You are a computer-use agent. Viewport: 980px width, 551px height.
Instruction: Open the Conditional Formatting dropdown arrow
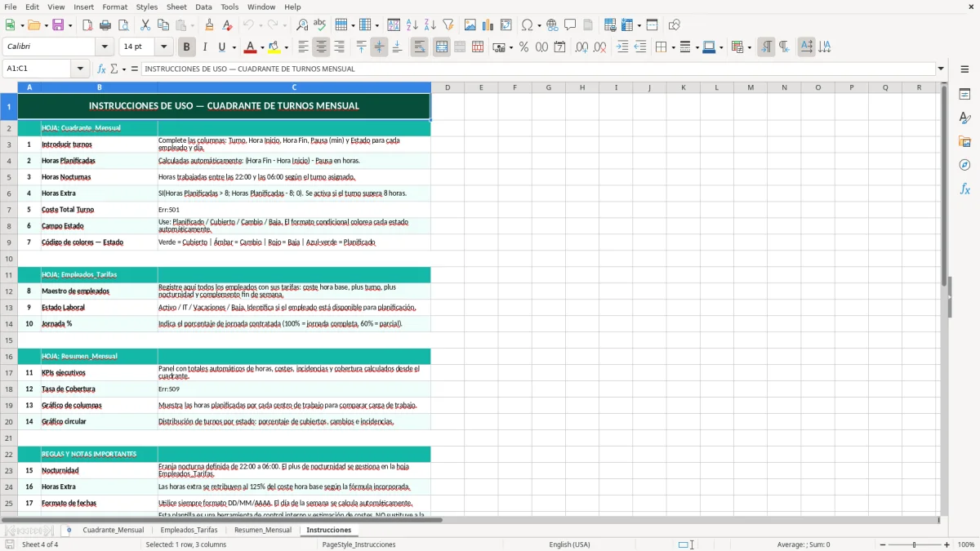[749, 47]
